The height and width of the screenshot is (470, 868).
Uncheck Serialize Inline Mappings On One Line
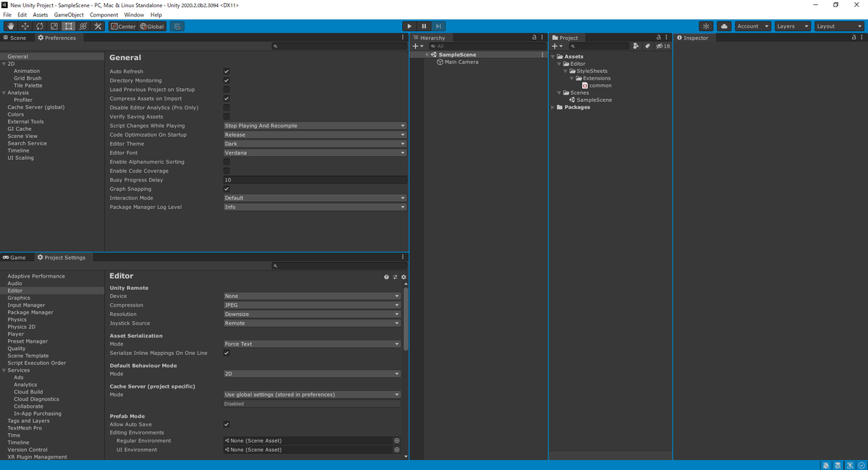pyautogui.click(x=226, y=353)
